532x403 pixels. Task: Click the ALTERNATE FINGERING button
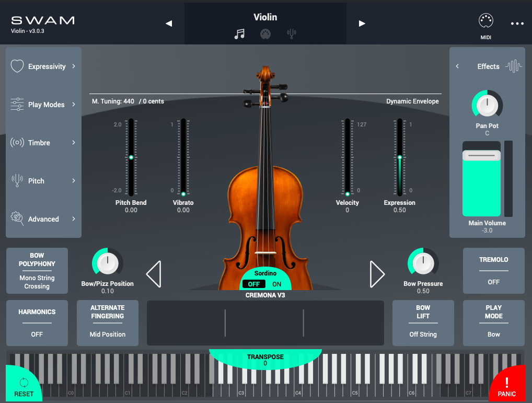point(107,323)
